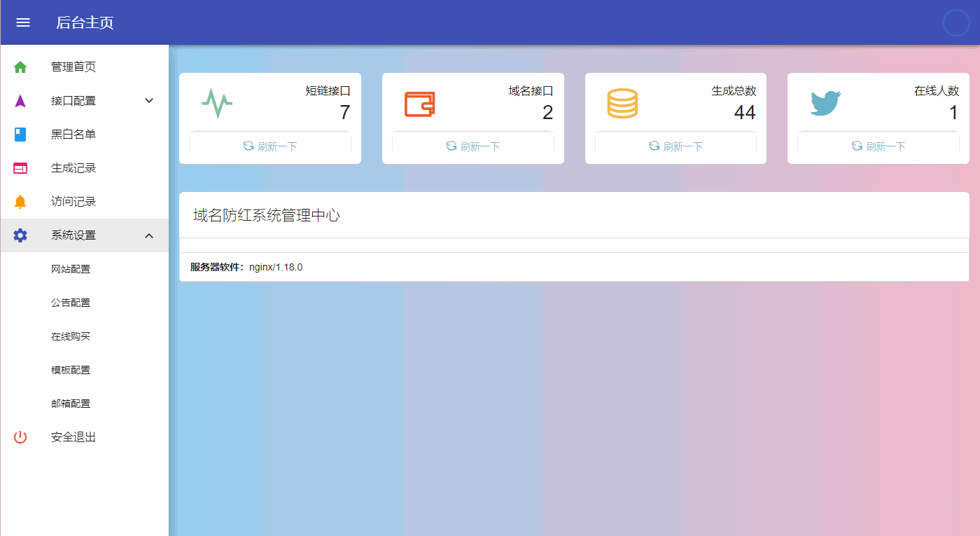Viewport: 980px width, 536px height.
Task: Open 邮箱配置 in the settings submenu
Action: 71,403
